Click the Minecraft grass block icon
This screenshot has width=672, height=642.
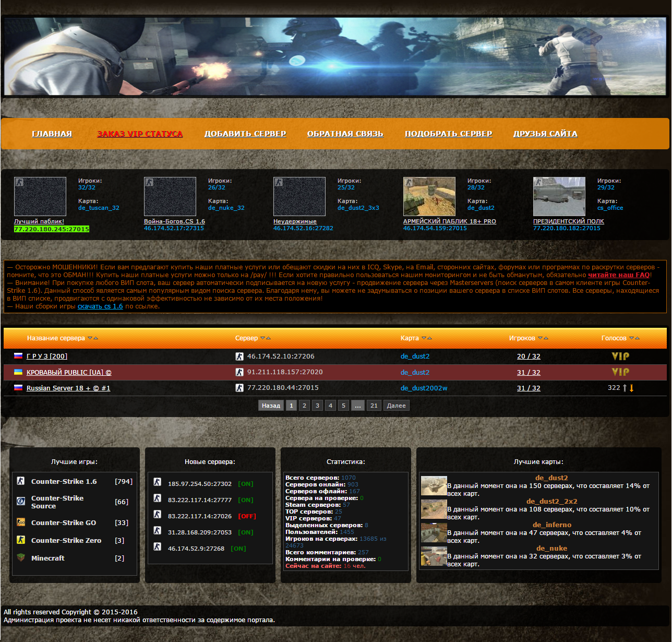tap(21, 557)
